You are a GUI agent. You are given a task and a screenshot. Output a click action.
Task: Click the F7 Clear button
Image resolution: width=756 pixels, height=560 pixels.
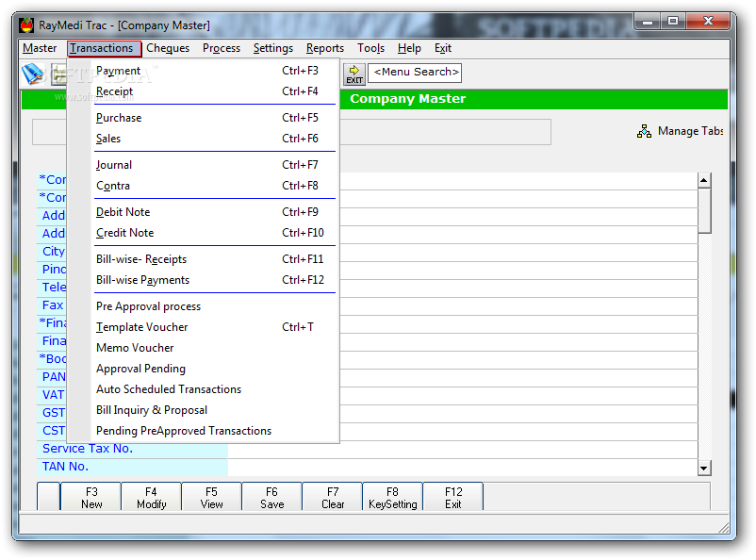[333, 497]
